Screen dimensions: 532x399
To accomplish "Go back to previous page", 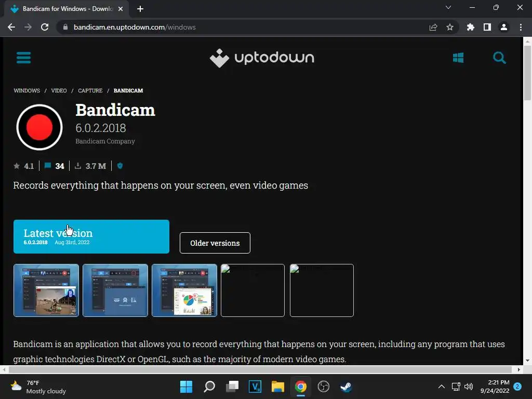I will (11, 27).
